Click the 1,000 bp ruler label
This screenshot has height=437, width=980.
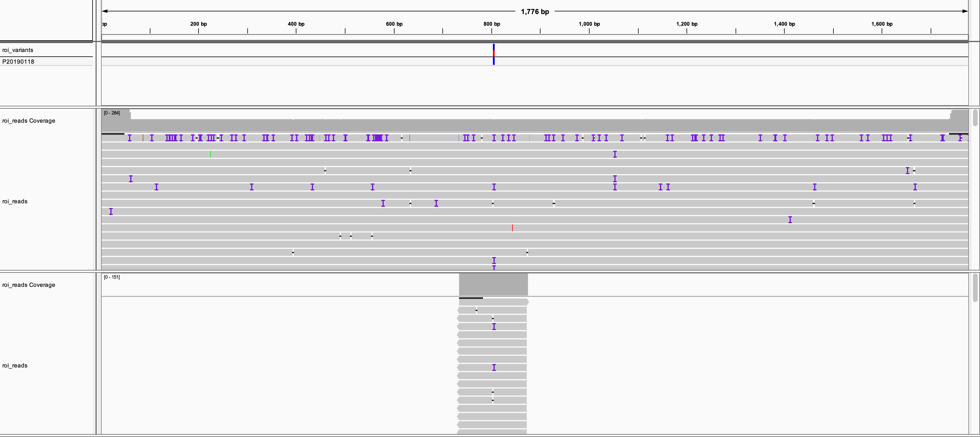point(589,24)
